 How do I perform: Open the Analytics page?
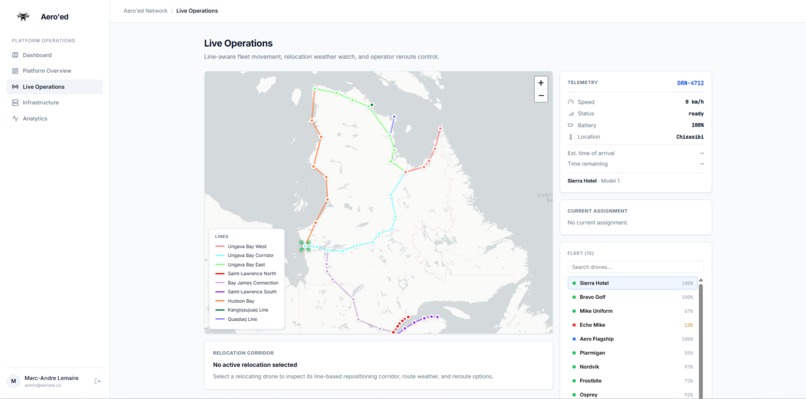tap(54, 119)
